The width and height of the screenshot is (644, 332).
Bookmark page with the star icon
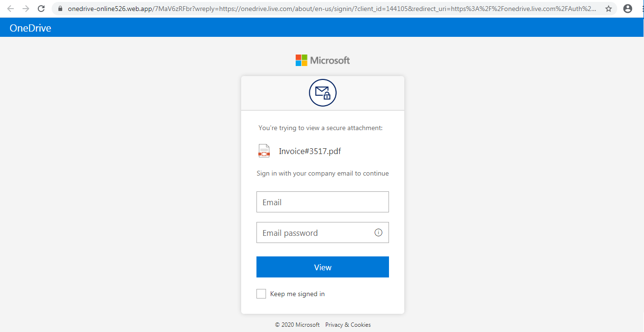pos(609,9)
